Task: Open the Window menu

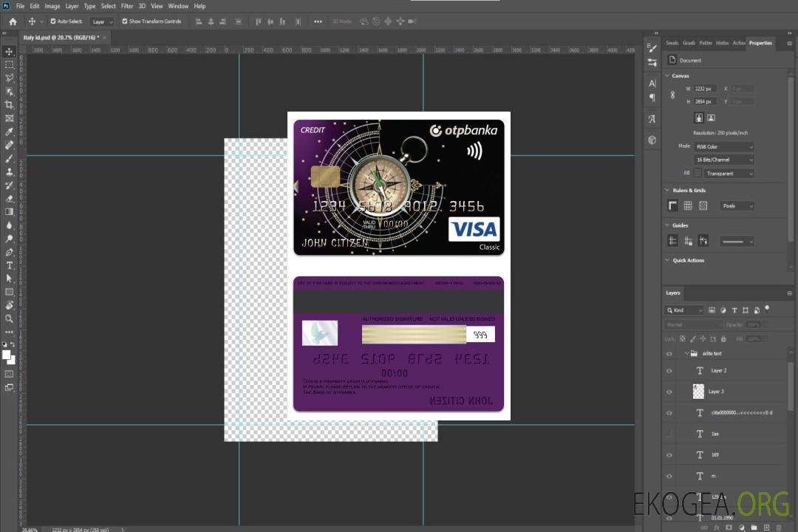Action: click(x=178, y=6)
